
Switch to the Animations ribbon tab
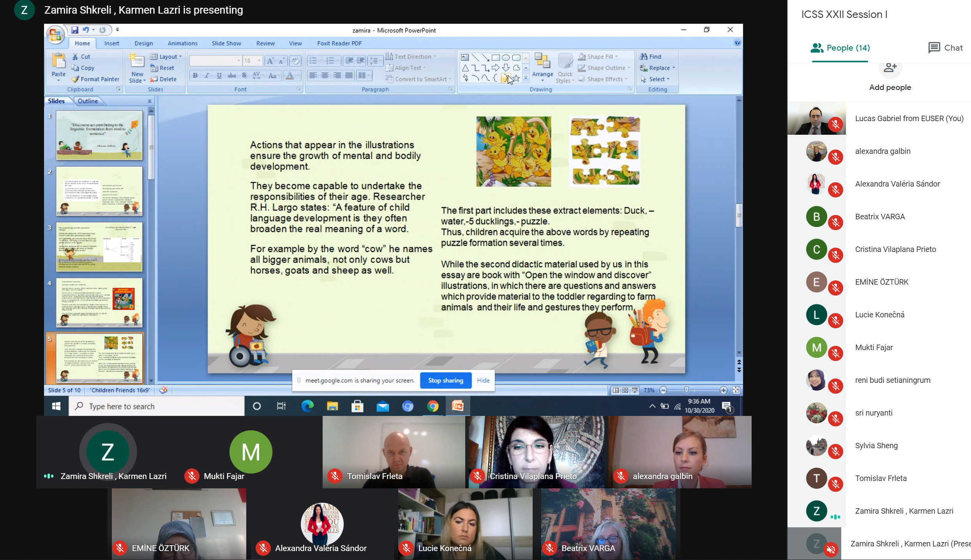[x=182, y=43]
